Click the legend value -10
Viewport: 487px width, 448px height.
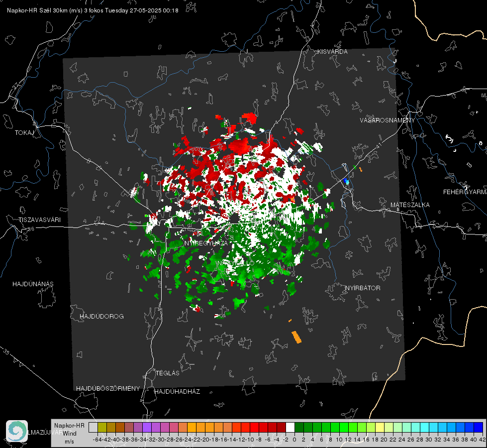click(x=249, y=440)
